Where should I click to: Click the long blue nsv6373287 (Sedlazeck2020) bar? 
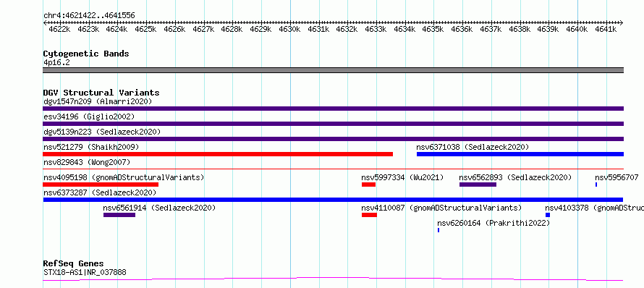coord(333,200)
